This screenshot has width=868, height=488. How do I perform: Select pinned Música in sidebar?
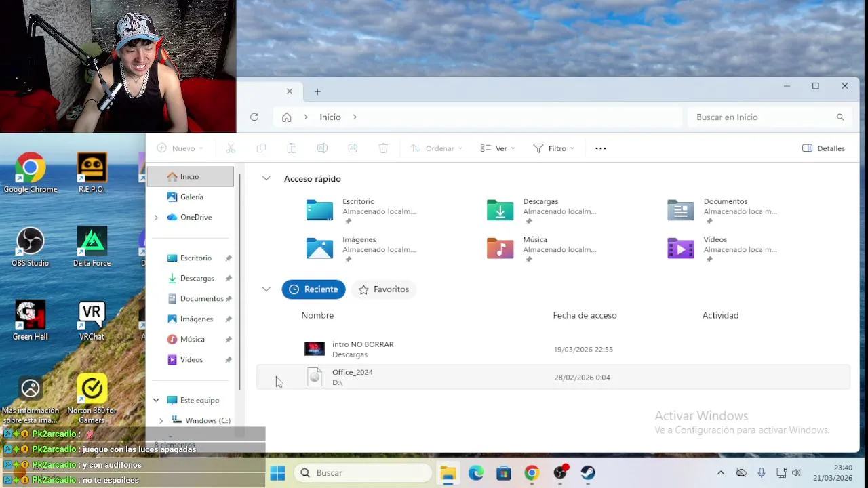pyautogui.click(x=192, y=340)
